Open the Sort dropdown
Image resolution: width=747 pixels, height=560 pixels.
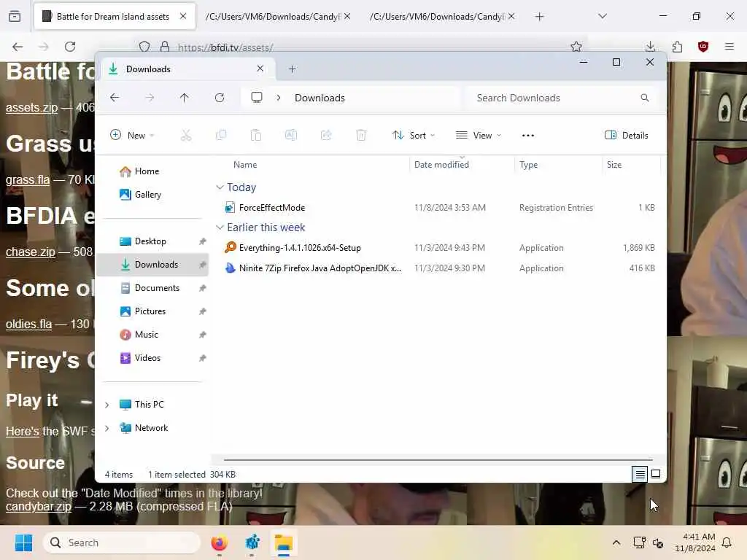413,135
